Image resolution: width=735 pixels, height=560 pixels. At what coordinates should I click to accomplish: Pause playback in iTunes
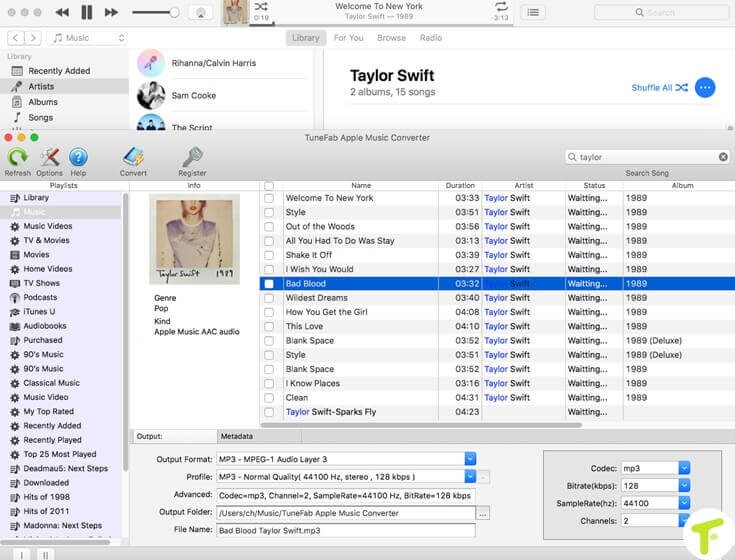pos(86,12)
